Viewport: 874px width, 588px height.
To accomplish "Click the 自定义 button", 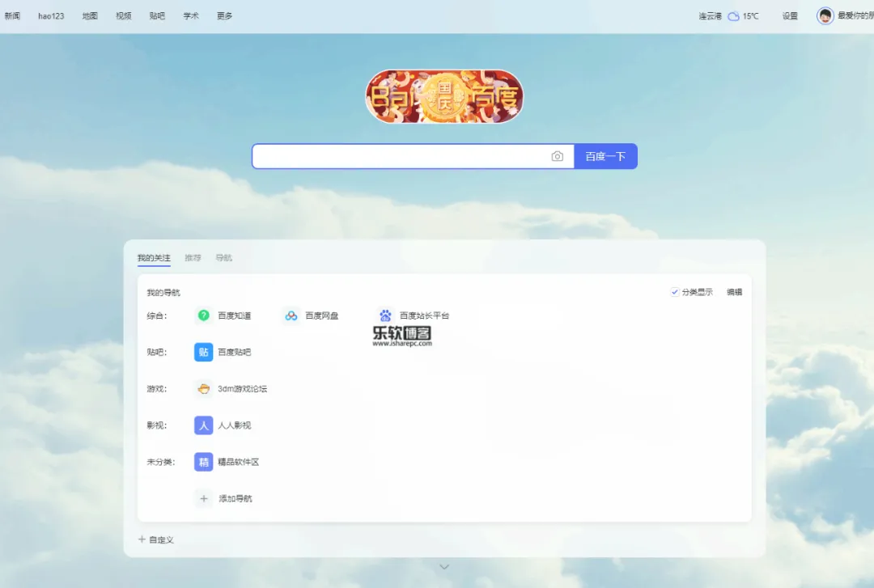I will (156, 539).
